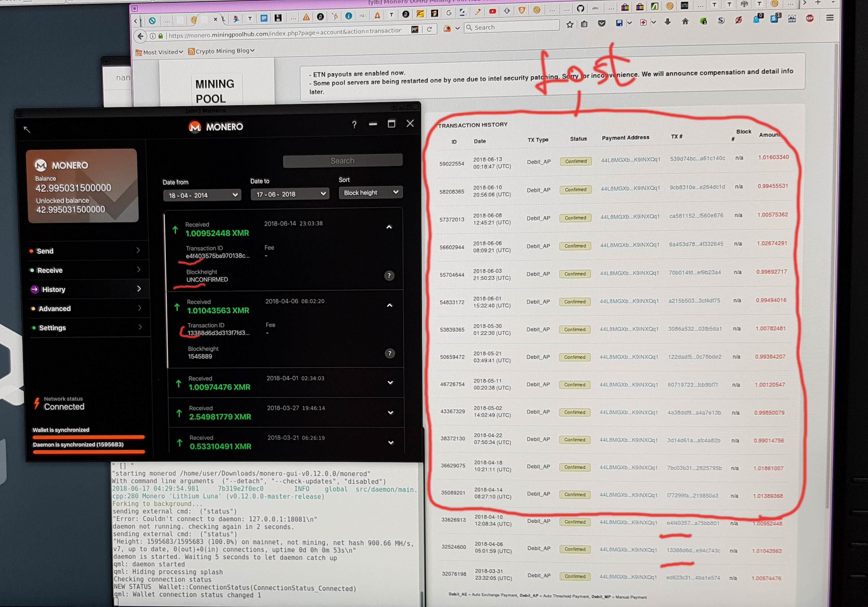Viewport: 868px width, 607px height.
Task: Open TX link 539d74bc...a61c140c
Action: (697, 159)
